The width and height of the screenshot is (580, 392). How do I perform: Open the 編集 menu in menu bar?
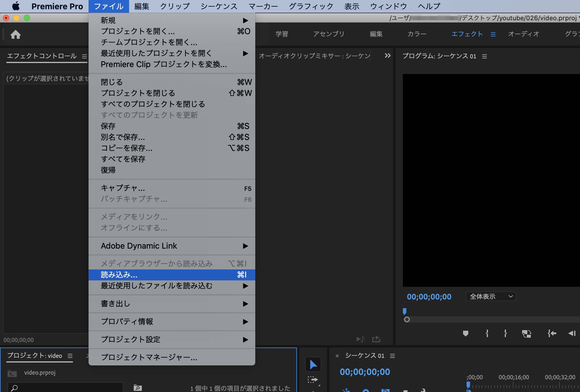(x=142, y=6)
